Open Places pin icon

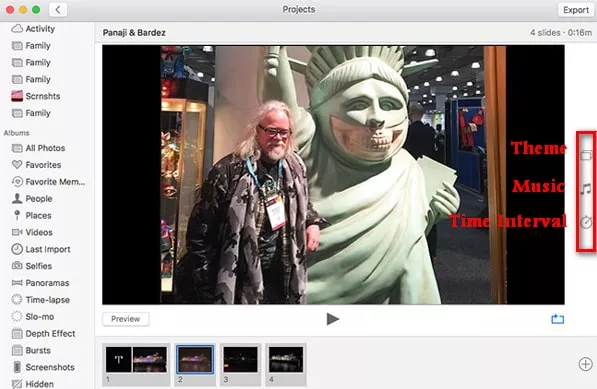point(17,215)
